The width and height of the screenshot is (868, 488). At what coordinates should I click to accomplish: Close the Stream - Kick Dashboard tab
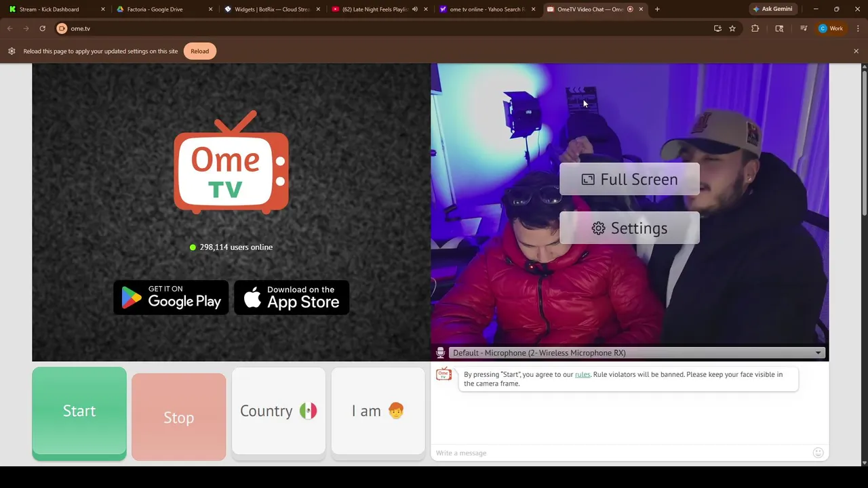coord(103,9)
